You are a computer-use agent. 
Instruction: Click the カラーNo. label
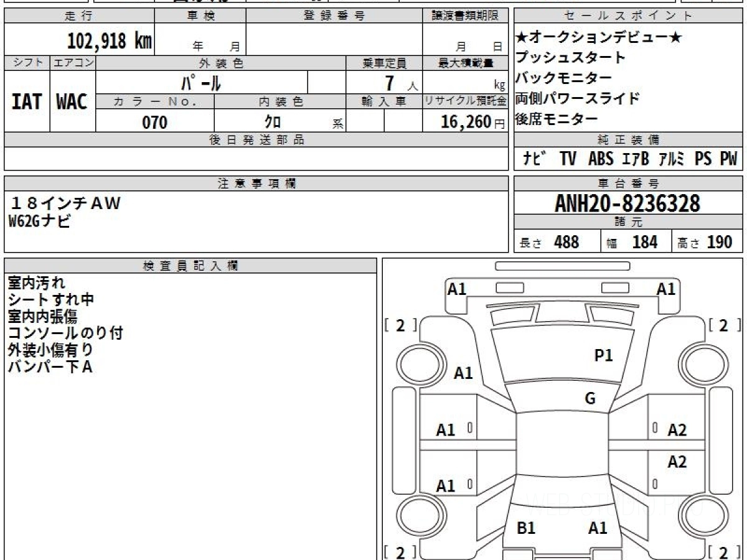155,101
